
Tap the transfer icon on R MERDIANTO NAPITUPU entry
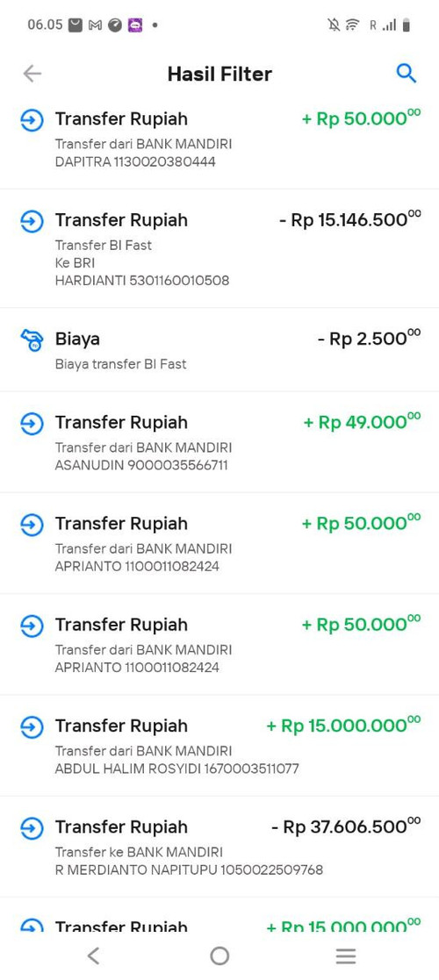point(32,829)
